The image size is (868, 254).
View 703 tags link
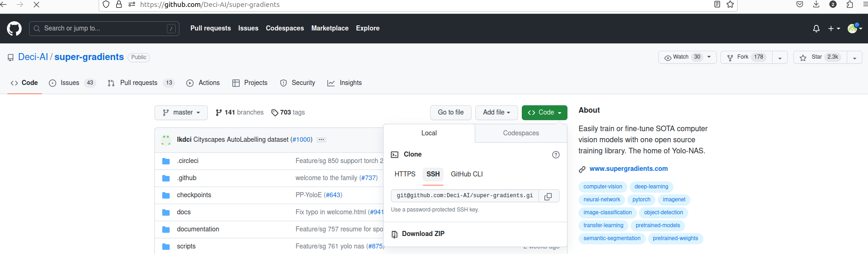click(x=288, y=113)
